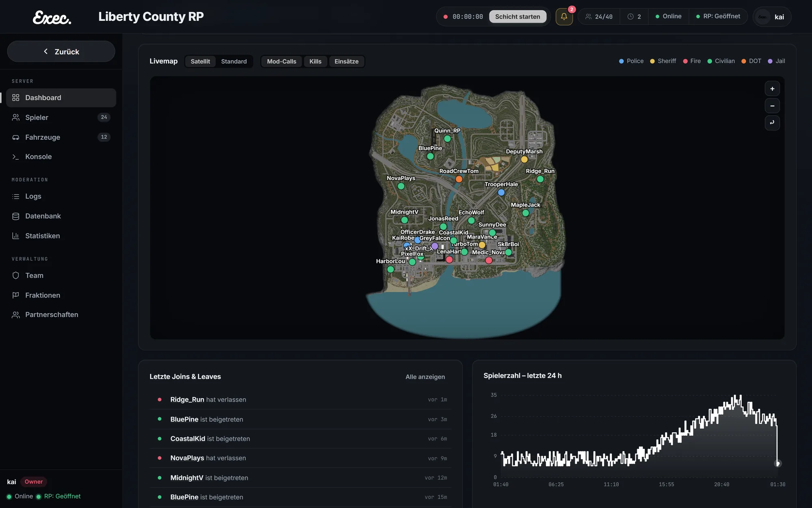
Task: Click the 24/40 player count indicator
Action: tap(599, 17)
